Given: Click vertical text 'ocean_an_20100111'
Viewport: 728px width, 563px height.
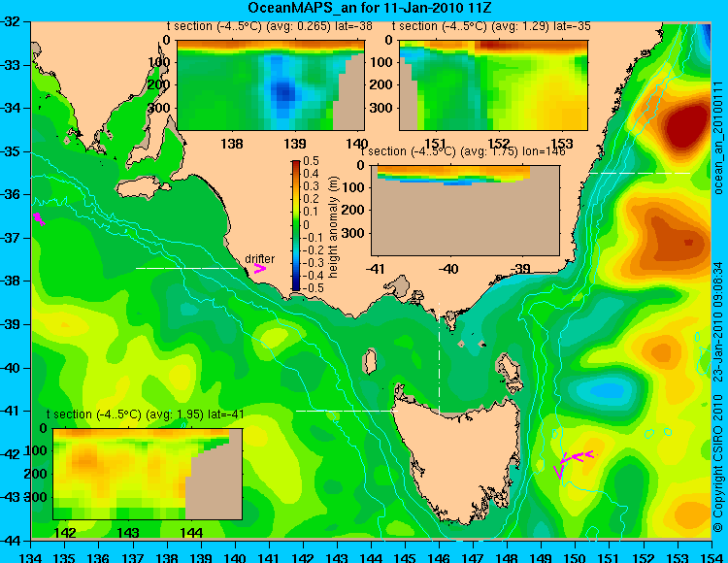Looking at the screenshot, I should tap(717, 138).
